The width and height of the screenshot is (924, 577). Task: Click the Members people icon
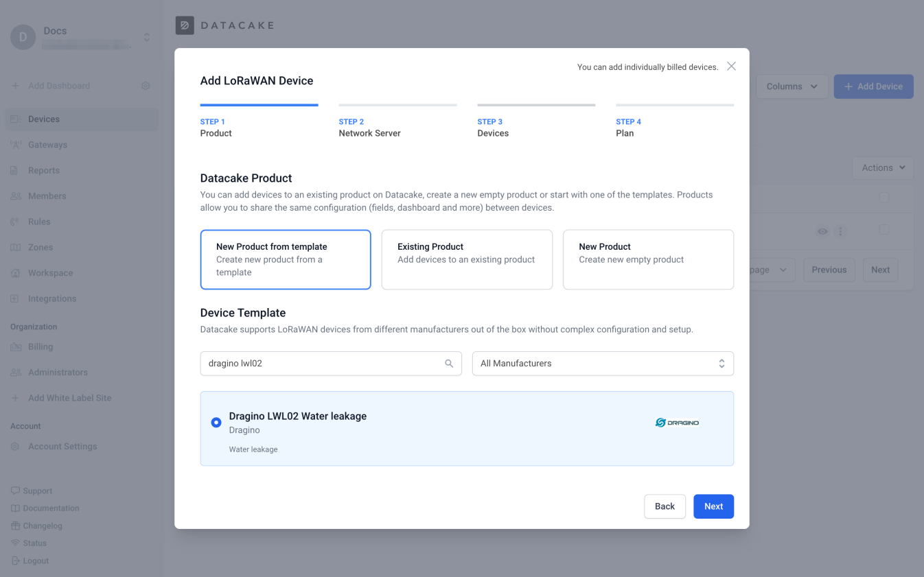(x=16, y=196)
